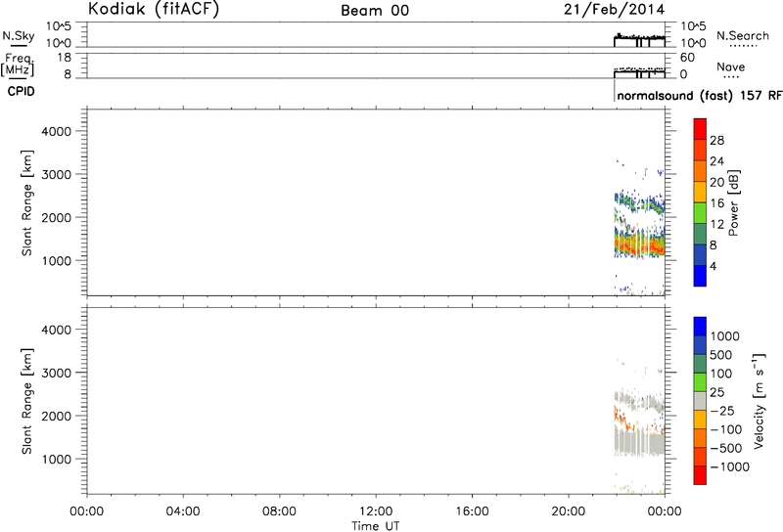Click the 'Power [dB]' color bar title
Viewport: 783px width, 532px height.
tap(733, 202)
